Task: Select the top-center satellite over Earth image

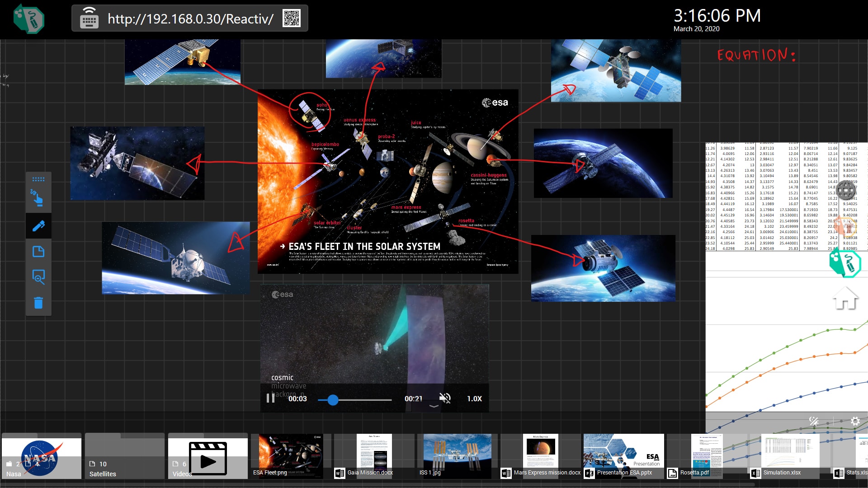Action: click(383, 58)
